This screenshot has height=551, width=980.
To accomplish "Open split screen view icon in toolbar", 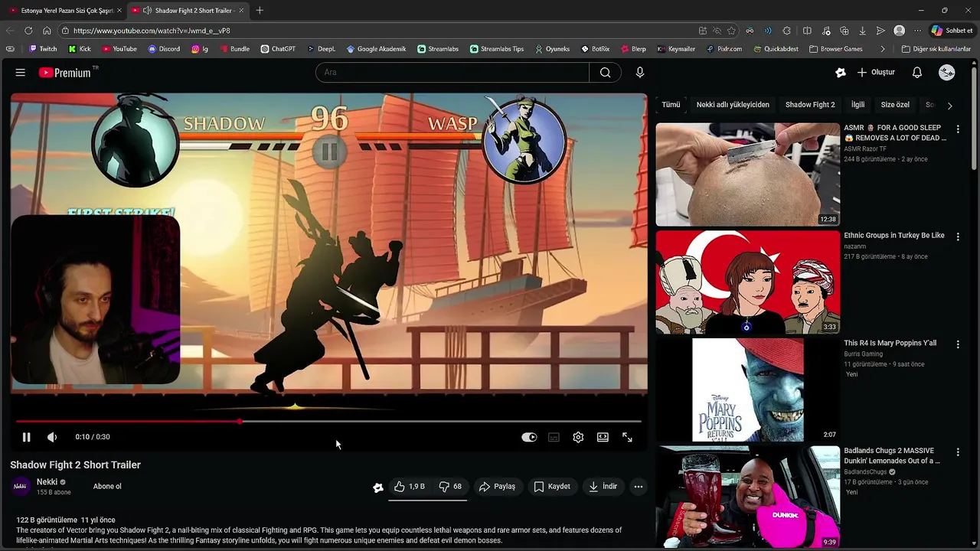I will click(x=807, y=31).
